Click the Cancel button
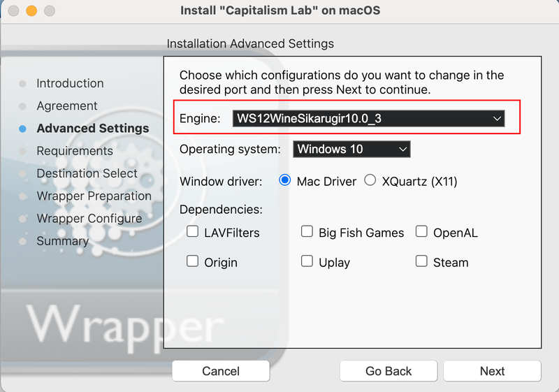 coord(221,371)
